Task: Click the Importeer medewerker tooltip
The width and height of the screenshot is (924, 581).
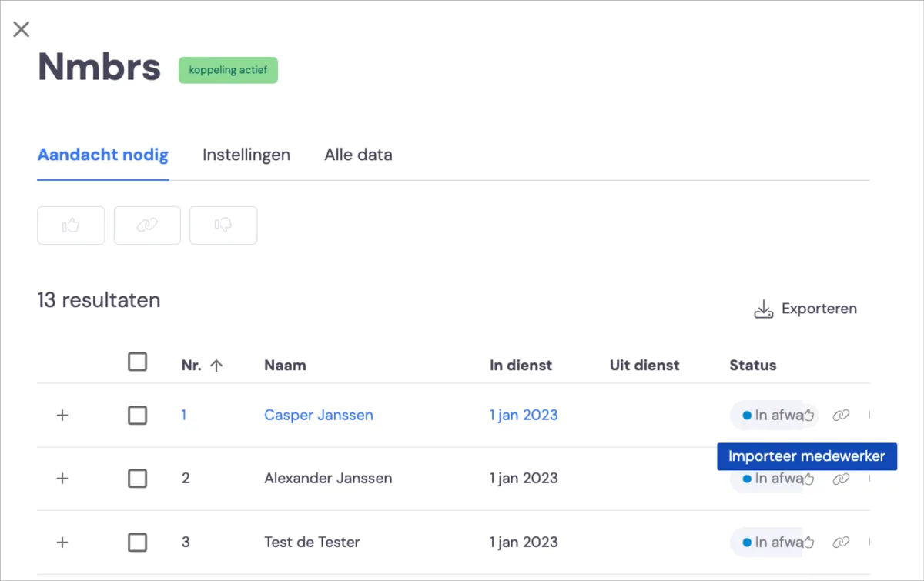Action: tap(807, 456)
